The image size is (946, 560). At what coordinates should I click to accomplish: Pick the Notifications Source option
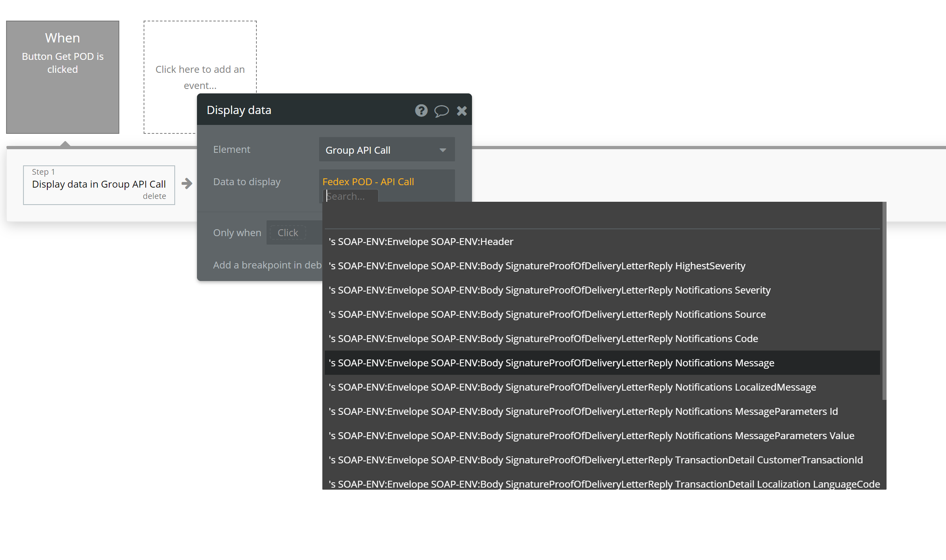pos(547,315)
